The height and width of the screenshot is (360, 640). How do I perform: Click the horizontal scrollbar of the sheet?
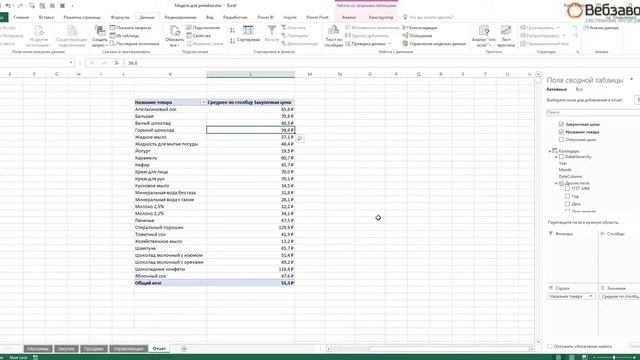[430, 349]
